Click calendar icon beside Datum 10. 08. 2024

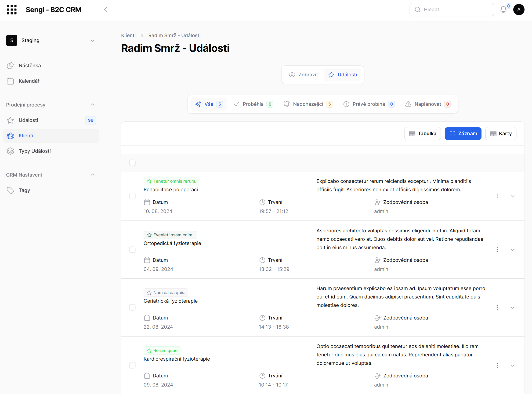click(147, 202)
